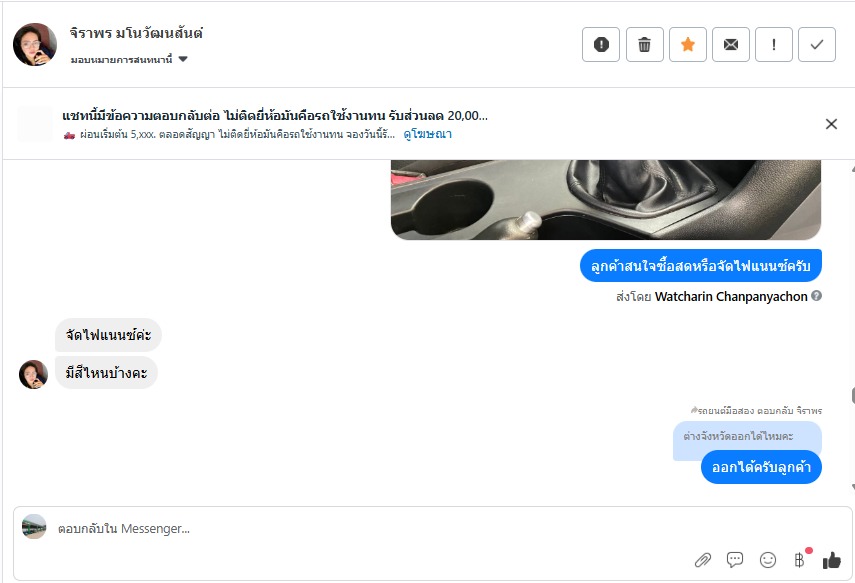
Task: Click the customer name จิราพร มโนวัฒนสันต์
Action: tap(137, 33)
